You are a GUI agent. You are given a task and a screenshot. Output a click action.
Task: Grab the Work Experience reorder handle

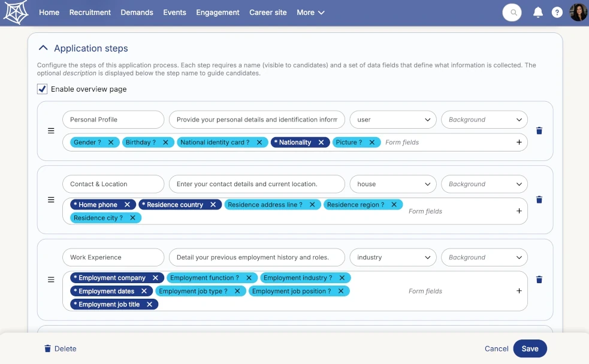51,280
